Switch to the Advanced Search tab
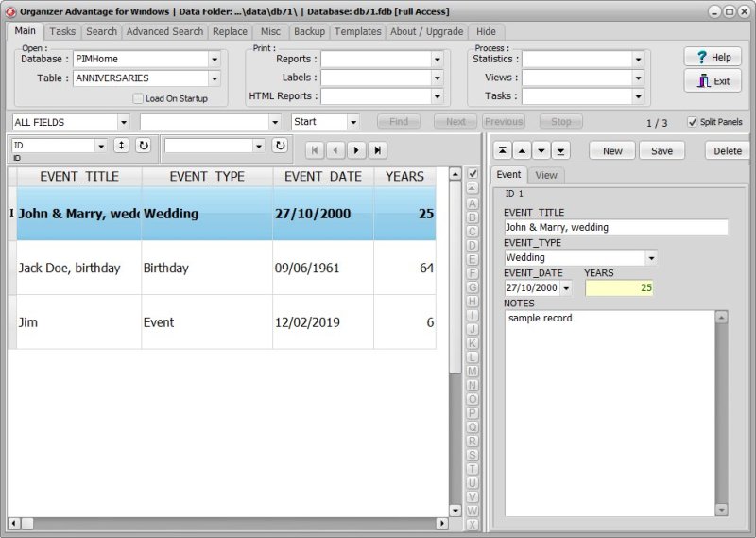The image size is (756, 538). coord(164,31)
